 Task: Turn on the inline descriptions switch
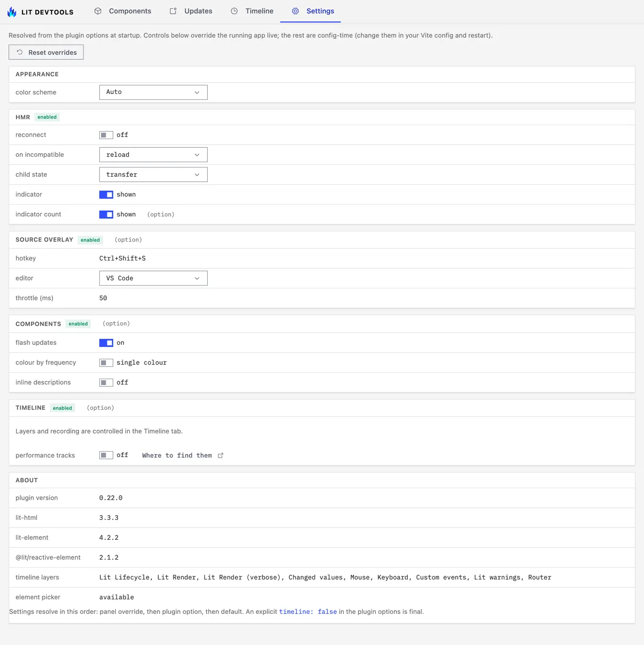106,382
